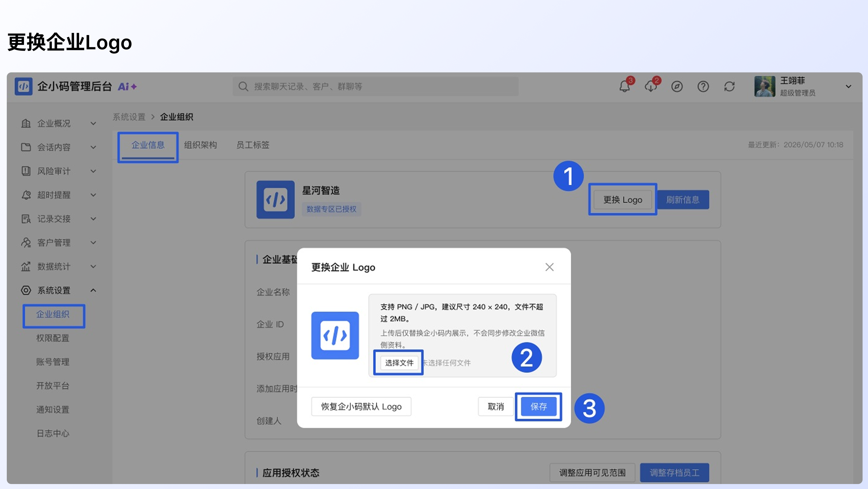Click 选择文件 to pick a logo
868x489 pixels.
tap(399, 363)
